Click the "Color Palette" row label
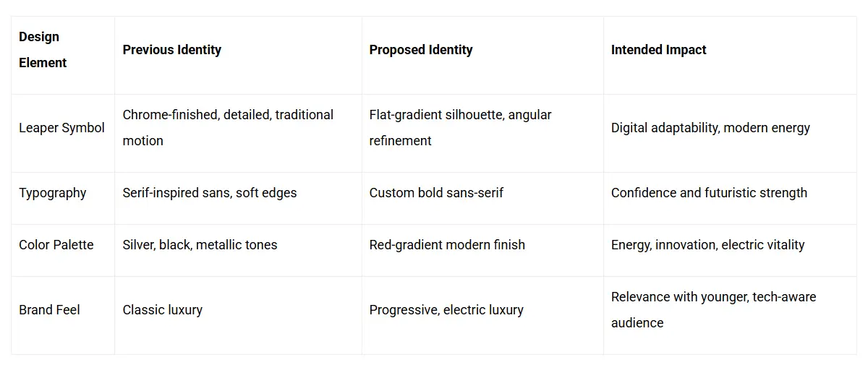This screenshot has height=370, width=868. click(56, 245)
